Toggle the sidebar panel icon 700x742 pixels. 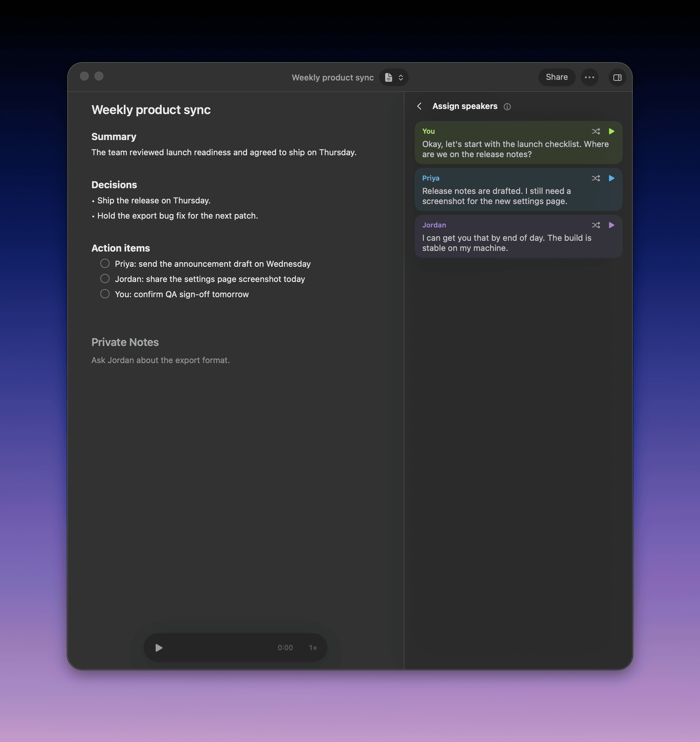click(x=617, y=77)
